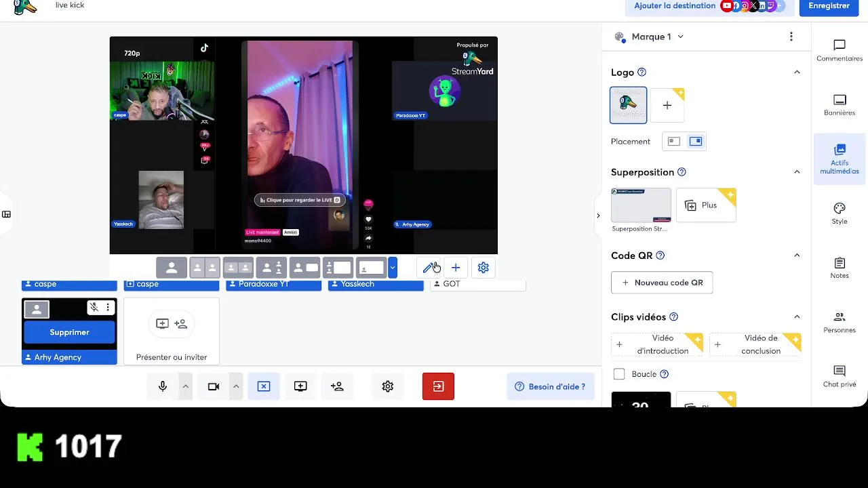
Task: Click Nouveau code QR button
Action: pos(662,283)
